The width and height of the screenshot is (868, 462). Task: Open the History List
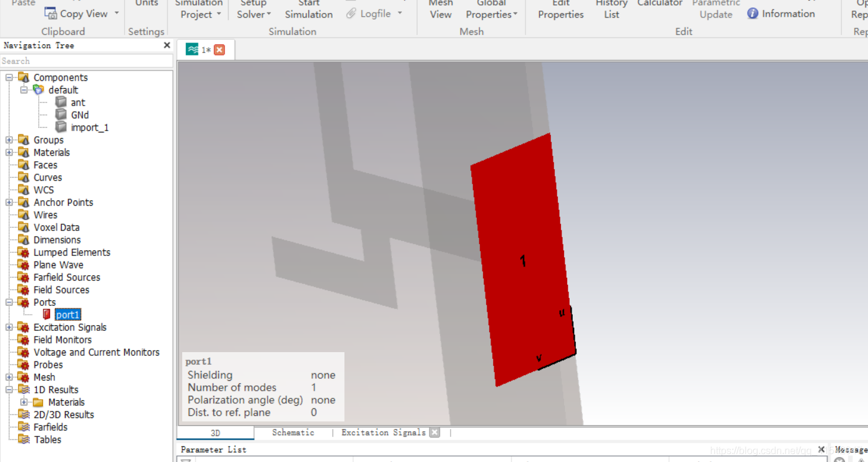(x=612, y=11)
